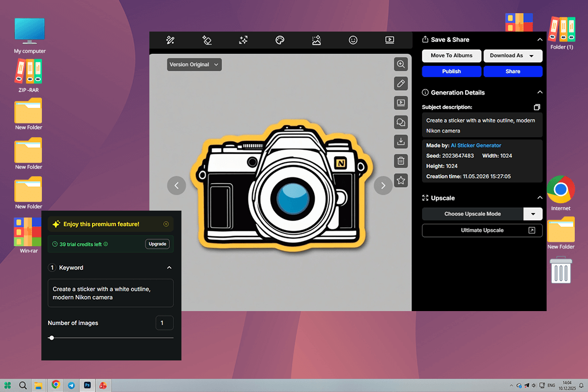Click the Number of images slider handle
588x392 pixels.
point(52,337)
